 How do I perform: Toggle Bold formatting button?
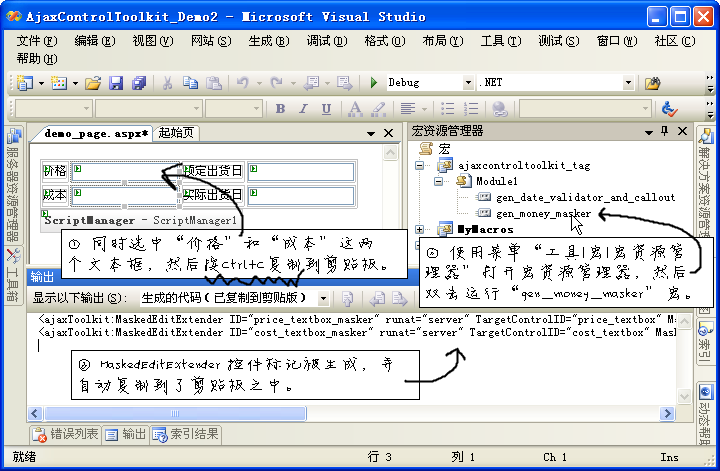click(x=280, y=108)
